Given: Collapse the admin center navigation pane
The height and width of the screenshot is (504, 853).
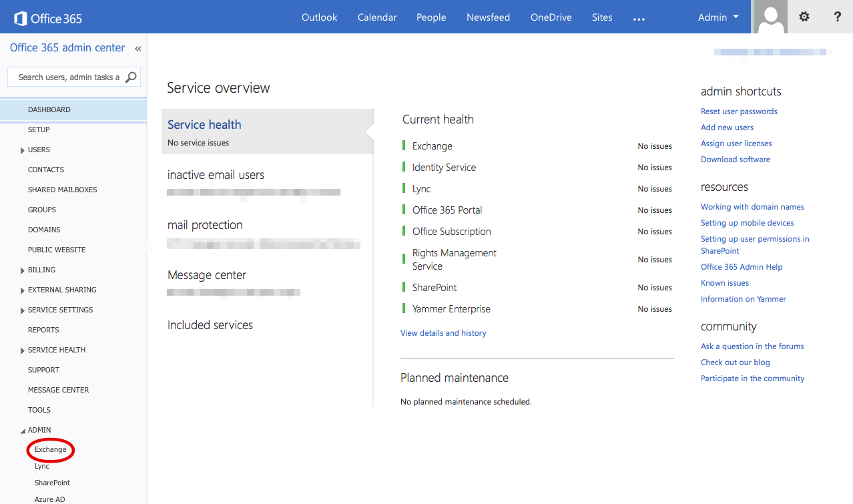Looking at the screenshot, I should click(x=138, y=49).
